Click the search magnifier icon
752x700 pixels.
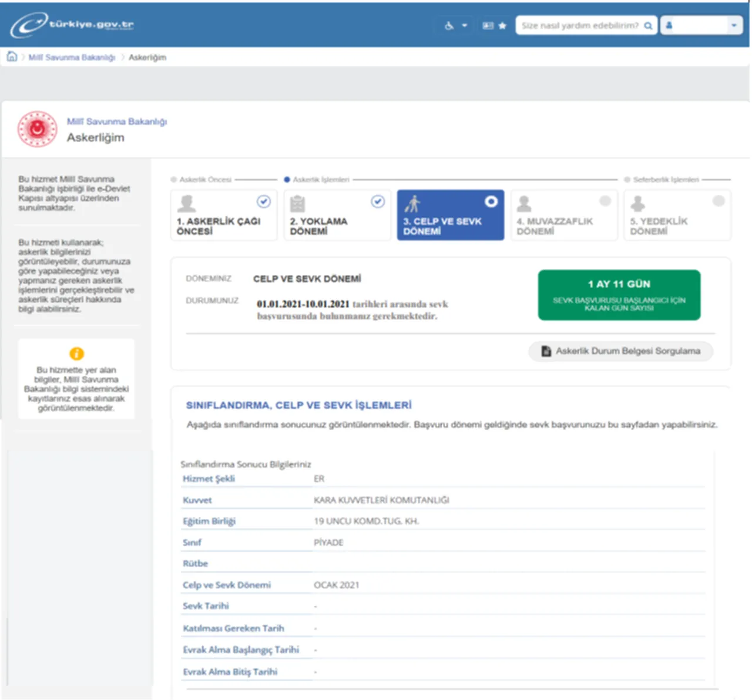(x=648, y=26)
